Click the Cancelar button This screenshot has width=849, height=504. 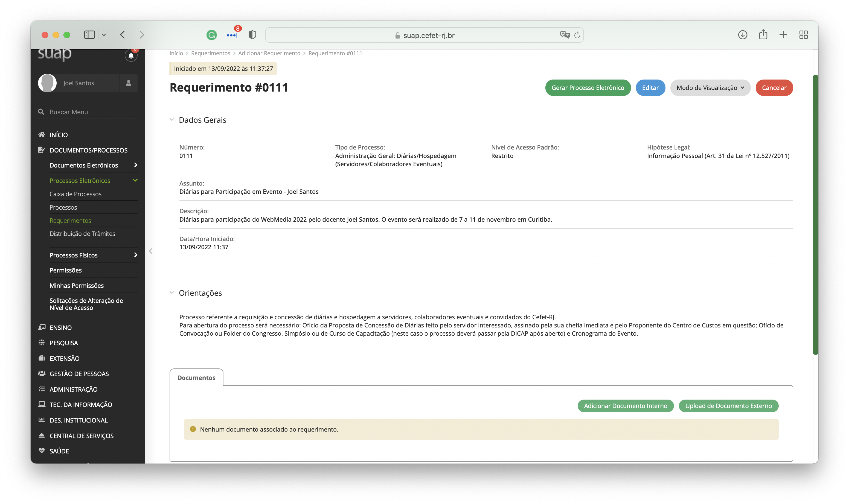click(774, 88)
